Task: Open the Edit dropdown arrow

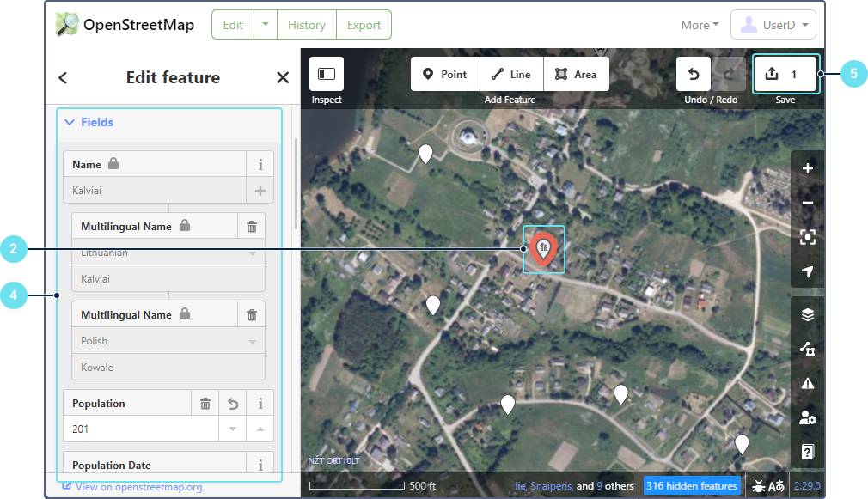Action: click(x=266, y=25)
